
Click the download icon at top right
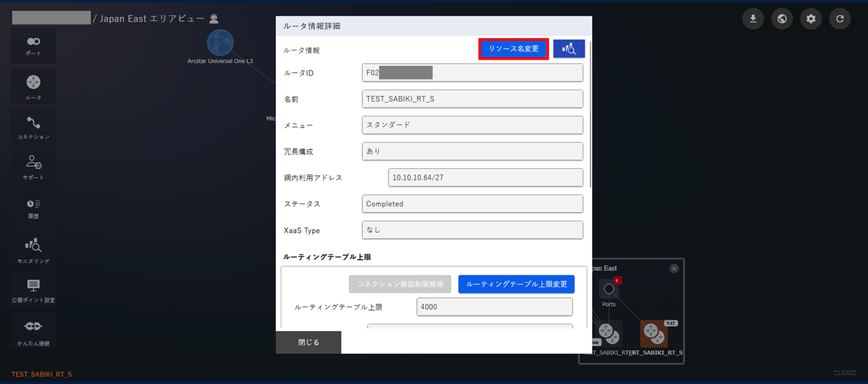point(753,18)
